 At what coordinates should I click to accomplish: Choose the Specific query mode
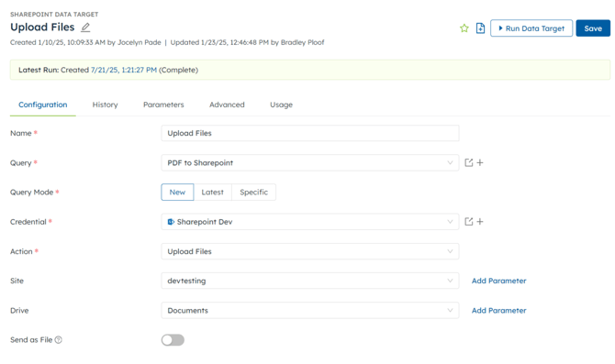coord(253,192)
